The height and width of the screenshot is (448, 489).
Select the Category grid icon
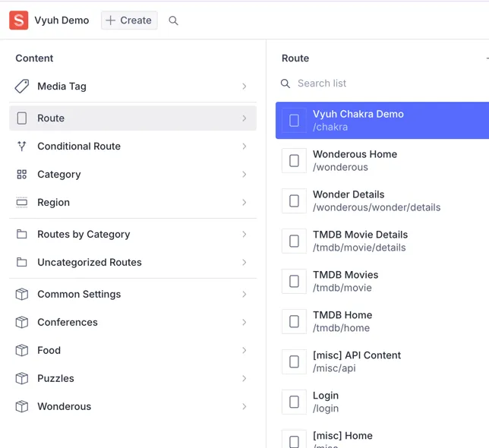22,175
